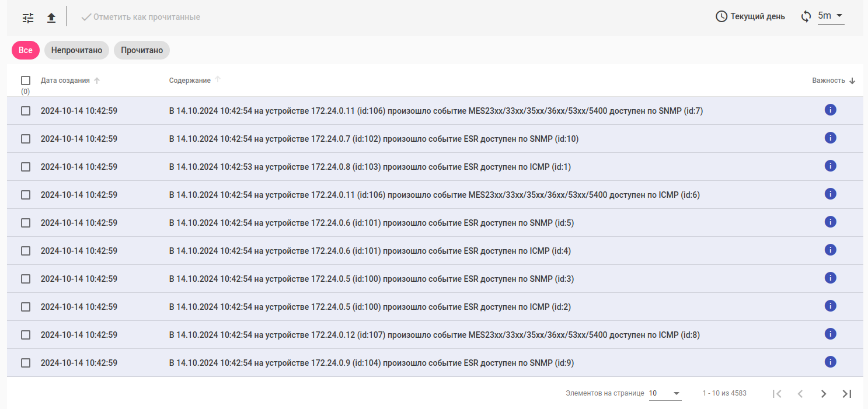The width and height of the screenshot is (868, 409).
Task: Go to the next page arrow
Action: [x=823, y=394]
